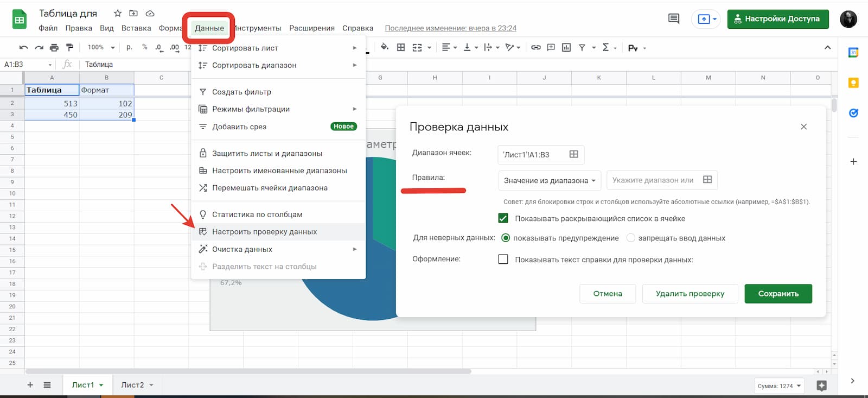The width and height of the screenshot is (868, 398).
Task: Switch to the Лист2 sheet tab
Action: point(132,385)
